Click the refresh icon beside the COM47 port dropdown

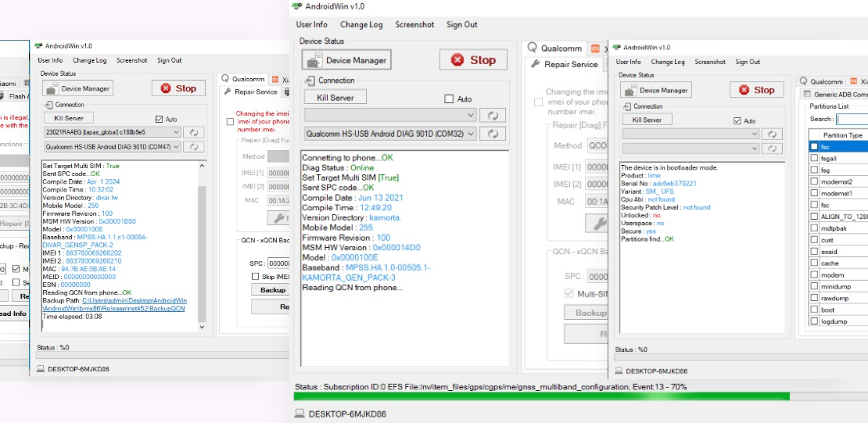click(x=194, y=146)
